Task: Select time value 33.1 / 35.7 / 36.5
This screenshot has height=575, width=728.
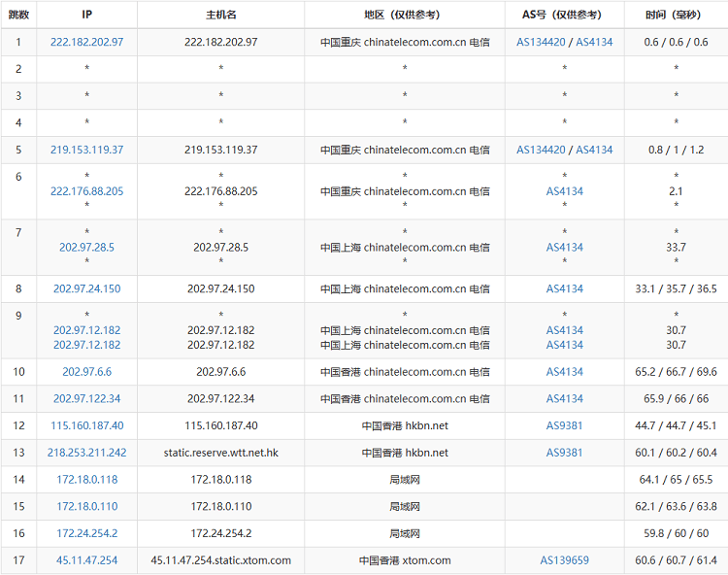Action: pyautogui.click(x=676, y=288)
